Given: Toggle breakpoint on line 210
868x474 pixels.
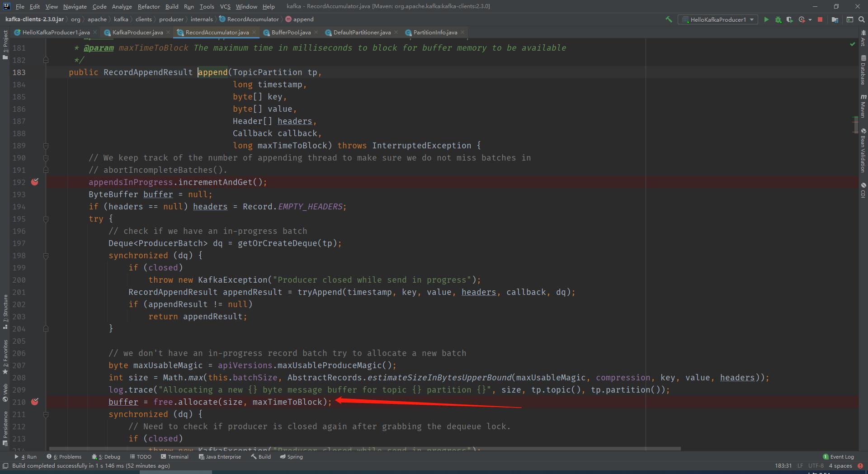Looking at the screenshot, I should [x=35, y=402].
